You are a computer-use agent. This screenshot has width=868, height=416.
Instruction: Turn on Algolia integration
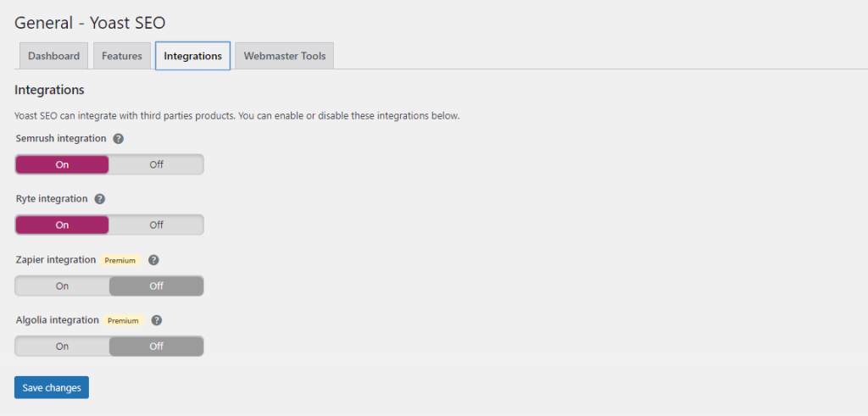pyautogui.click(x=62, y=347)
